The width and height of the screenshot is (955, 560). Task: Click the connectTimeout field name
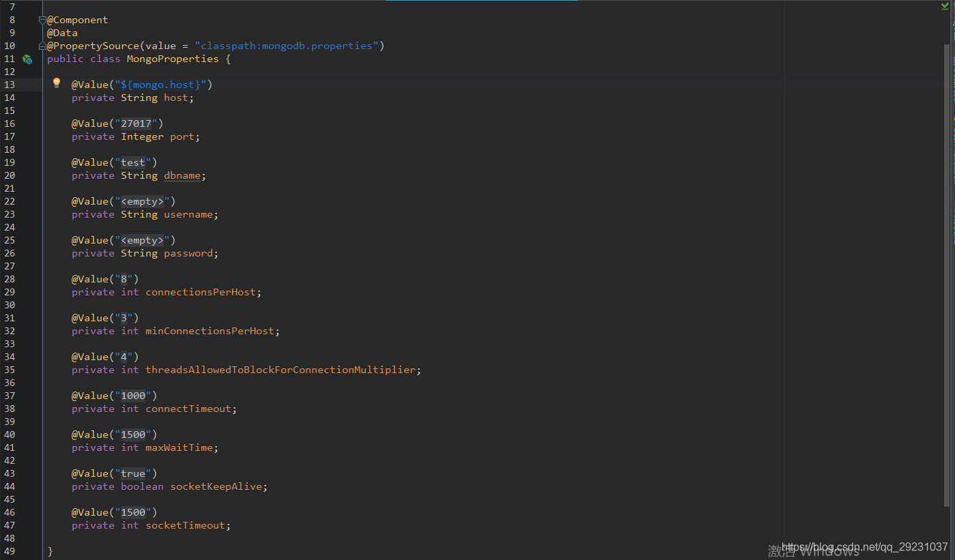(x=188, y=408)
